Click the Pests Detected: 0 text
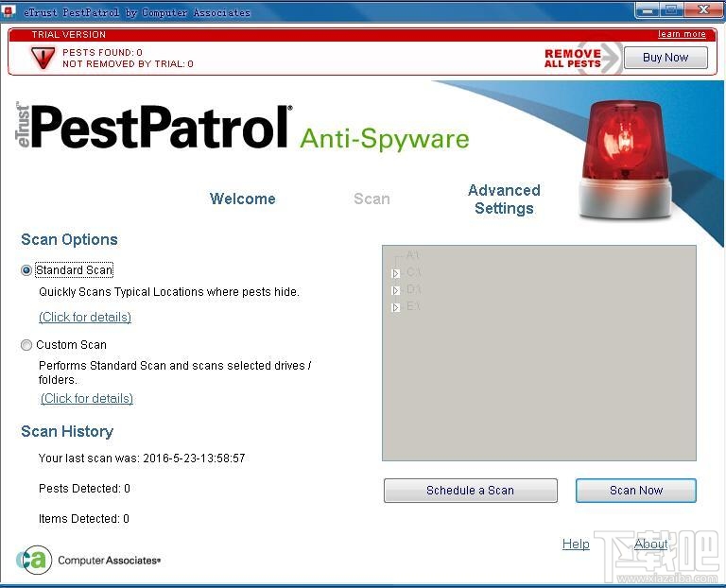726x588 pixels. [84, 489]
